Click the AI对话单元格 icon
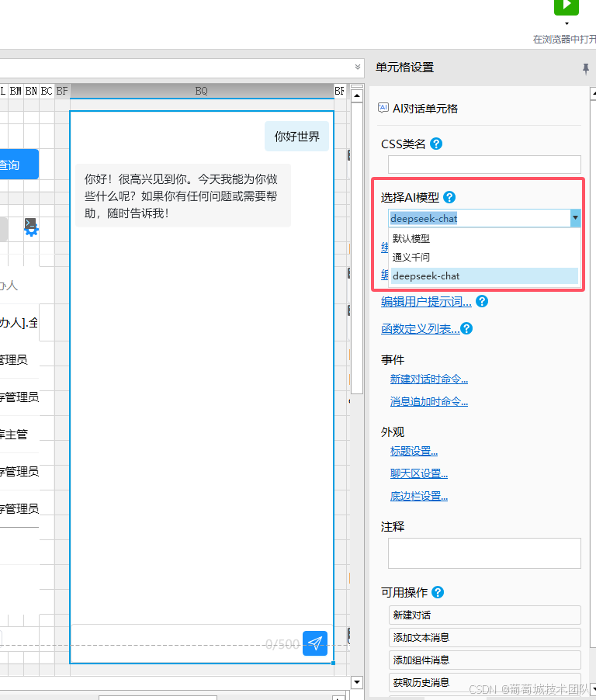Screen dimensions: 596x700 (383, 108)
